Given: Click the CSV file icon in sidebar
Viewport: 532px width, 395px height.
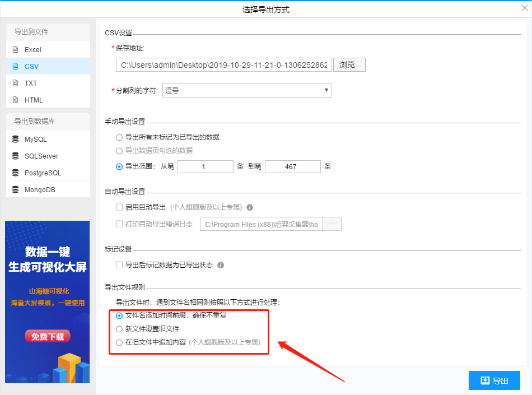Looking at the screenshot, I should tap(15, 66).
